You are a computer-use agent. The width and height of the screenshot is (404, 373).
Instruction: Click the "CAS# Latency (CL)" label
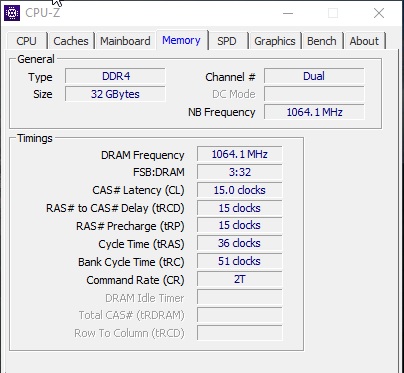[138, 190]
